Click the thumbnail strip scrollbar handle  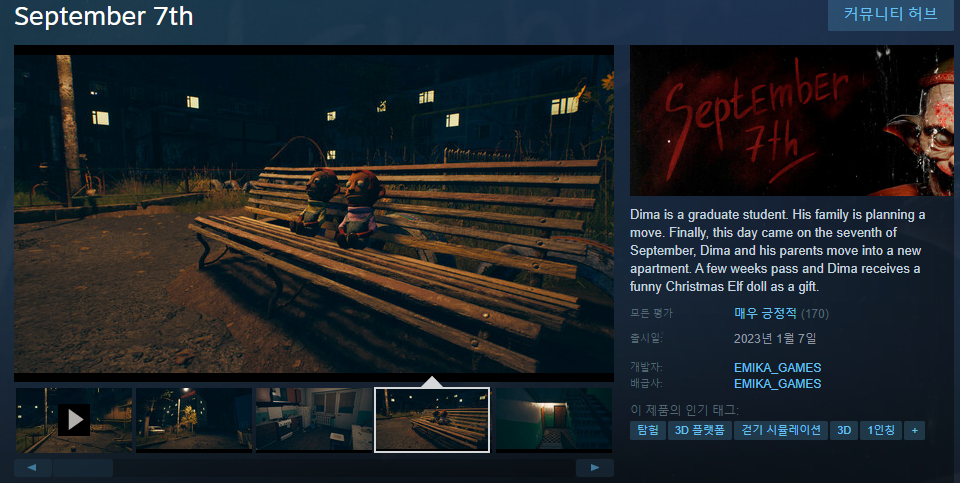click(x=83, y=468)
